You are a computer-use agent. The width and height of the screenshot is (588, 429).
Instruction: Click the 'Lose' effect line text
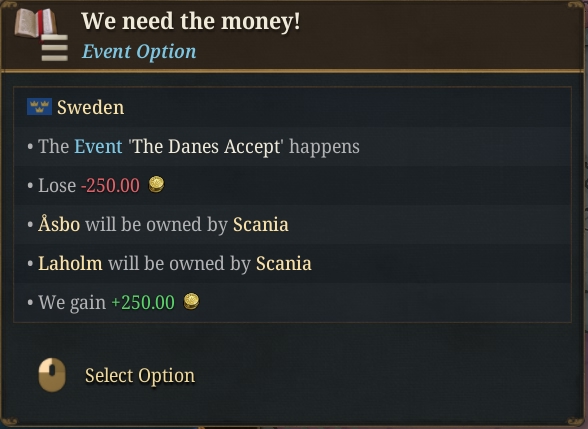(57, 185)
